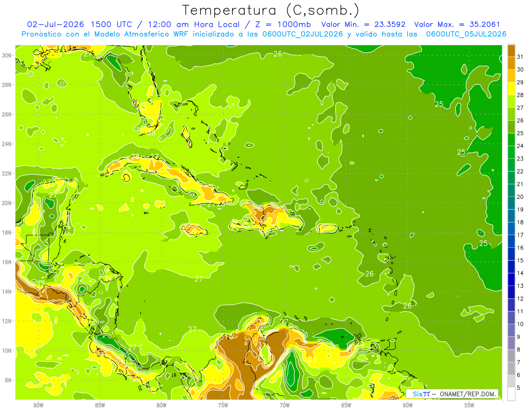
Task: Click the 'Sisπ – ONAMET/REP.DOM.' logo box
Action: point(452,394)
